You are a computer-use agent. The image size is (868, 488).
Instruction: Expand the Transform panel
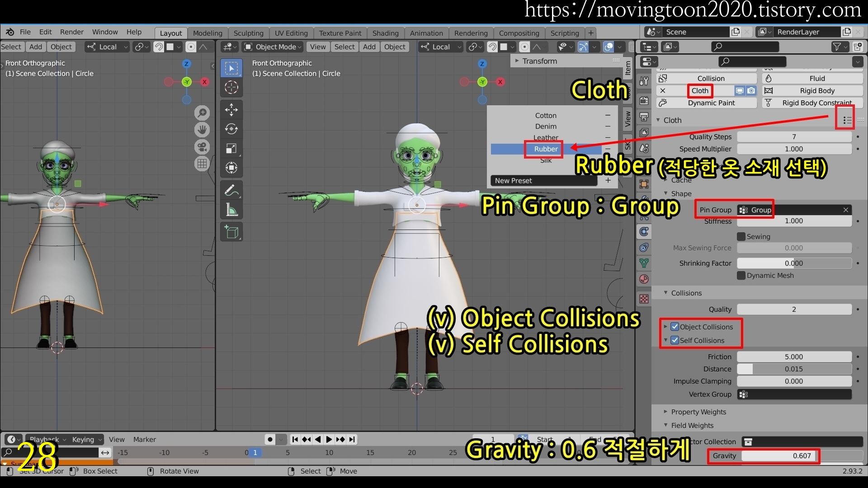pos(539,61)
